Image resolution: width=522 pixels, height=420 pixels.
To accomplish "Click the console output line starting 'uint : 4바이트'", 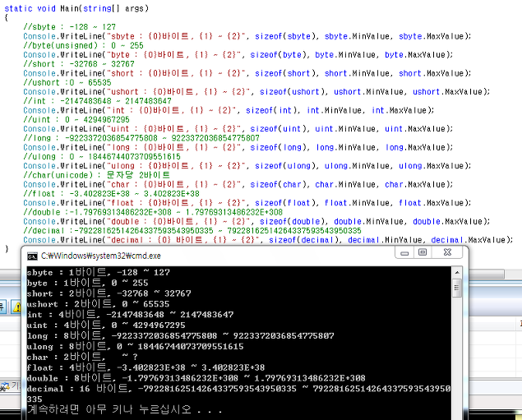I will point(106,325).
